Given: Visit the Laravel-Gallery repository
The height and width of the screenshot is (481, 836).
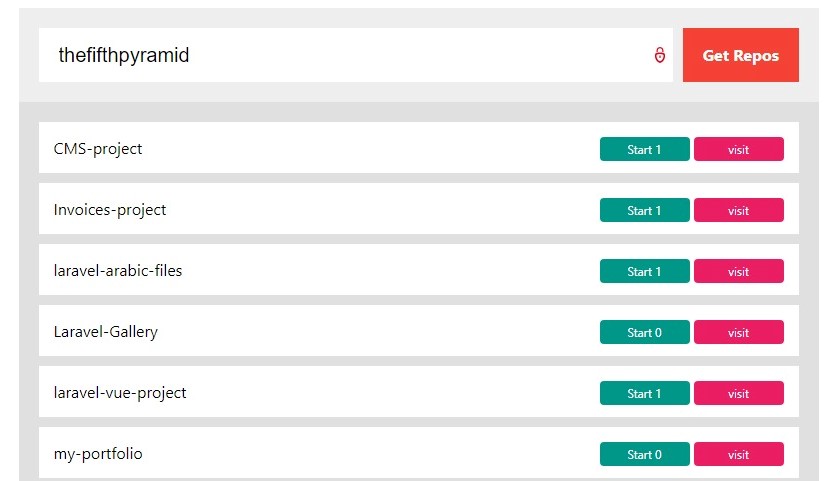Looking at the screenshot, I should pos(738,332).
